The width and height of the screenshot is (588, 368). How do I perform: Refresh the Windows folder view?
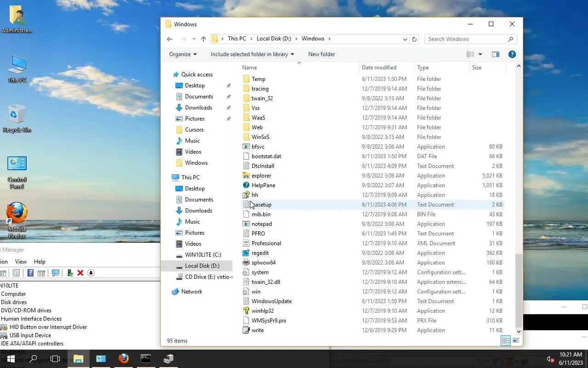[414, 39]
